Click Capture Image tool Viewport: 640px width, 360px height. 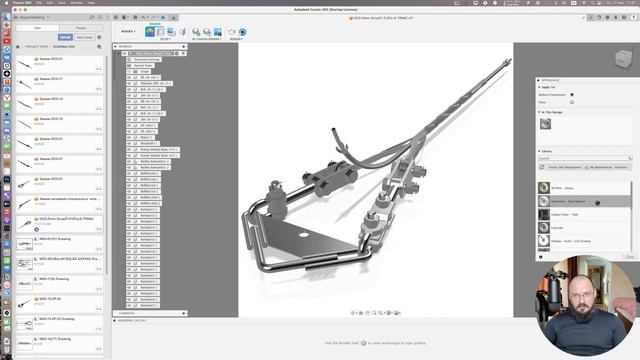(218, 32)
